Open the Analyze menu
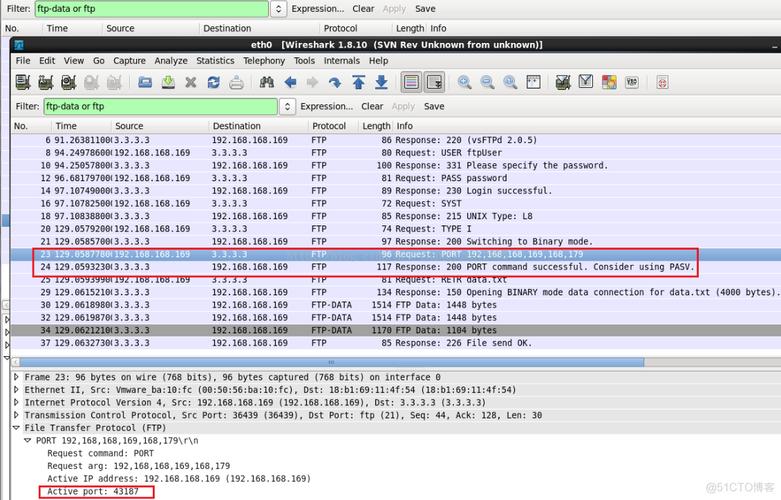The image size is (781, 500). coord(171,61)
